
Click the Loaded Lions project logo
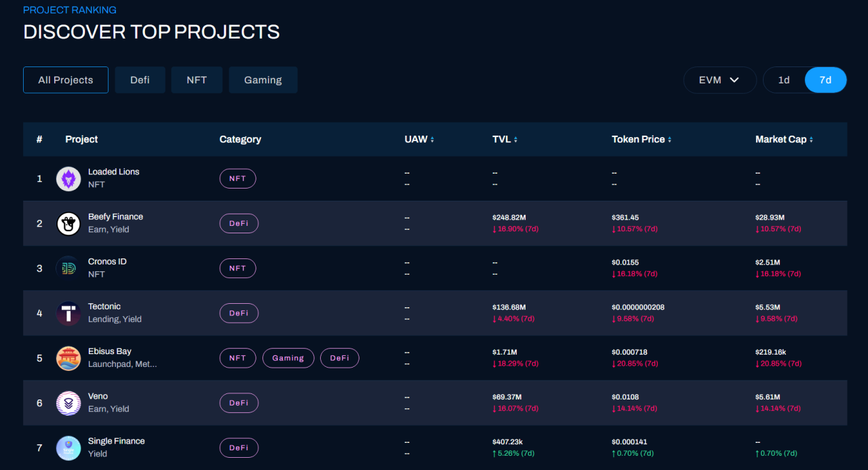pyautogui.click(x=68, y=179)
